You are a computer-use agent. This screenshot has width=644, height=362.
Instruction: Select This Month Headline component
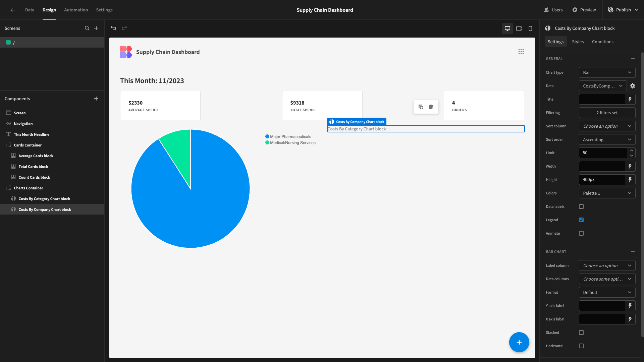pos(52,134)
